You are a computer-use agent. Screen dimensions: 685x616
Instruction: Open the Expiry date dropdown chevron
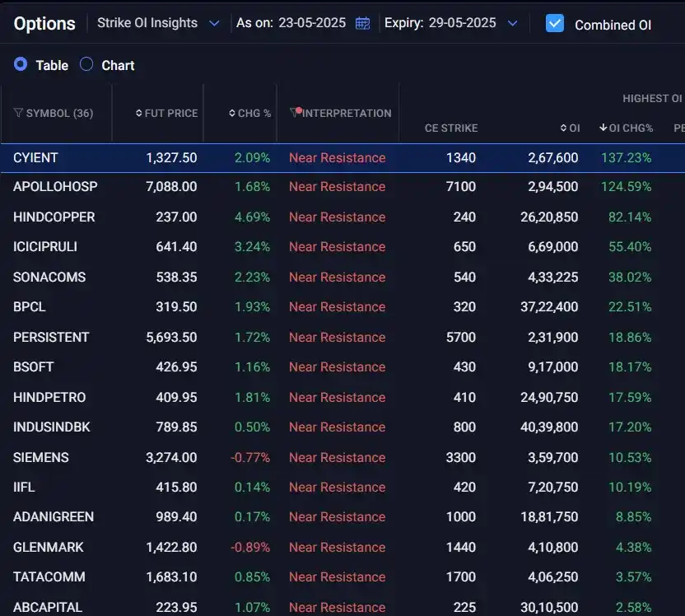[x=513, y=23]
